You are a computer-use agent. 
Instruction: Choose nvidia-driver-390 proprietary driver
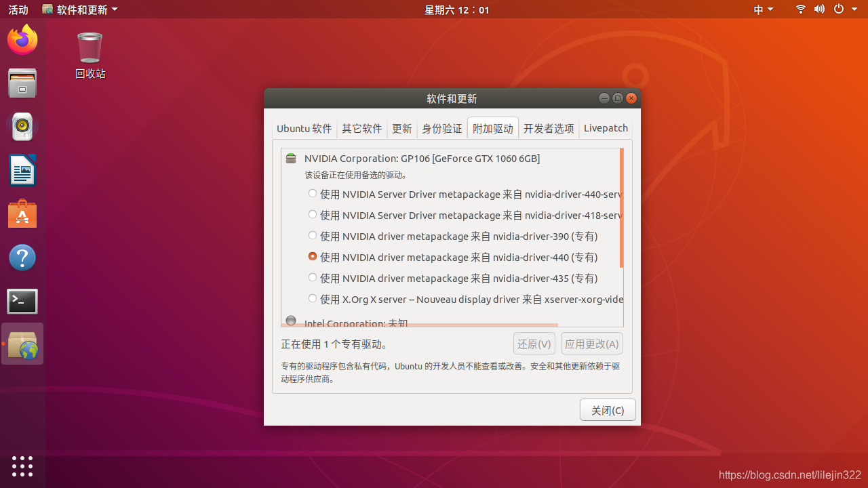click(452, 236)
